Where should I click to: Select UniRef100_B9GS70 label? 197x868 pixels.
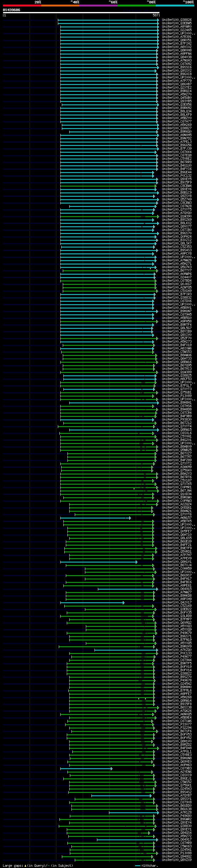coord(177,233)
